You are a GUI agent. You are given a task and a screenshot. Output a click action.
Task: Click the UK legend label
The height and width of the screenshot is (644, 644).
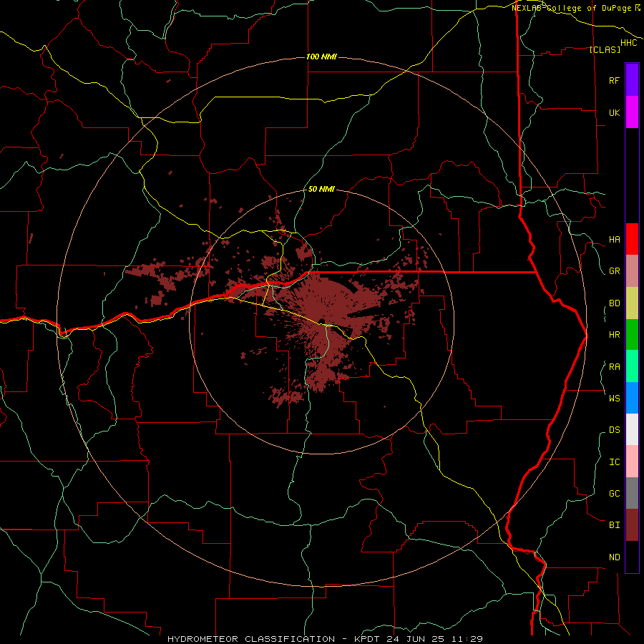614,112
